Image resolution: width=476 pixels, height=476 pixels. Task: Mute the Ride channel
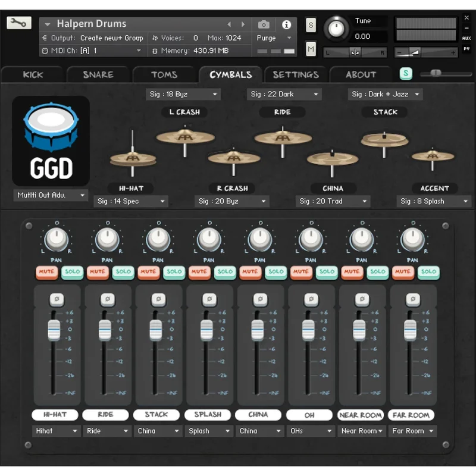[x=98, y=272]
